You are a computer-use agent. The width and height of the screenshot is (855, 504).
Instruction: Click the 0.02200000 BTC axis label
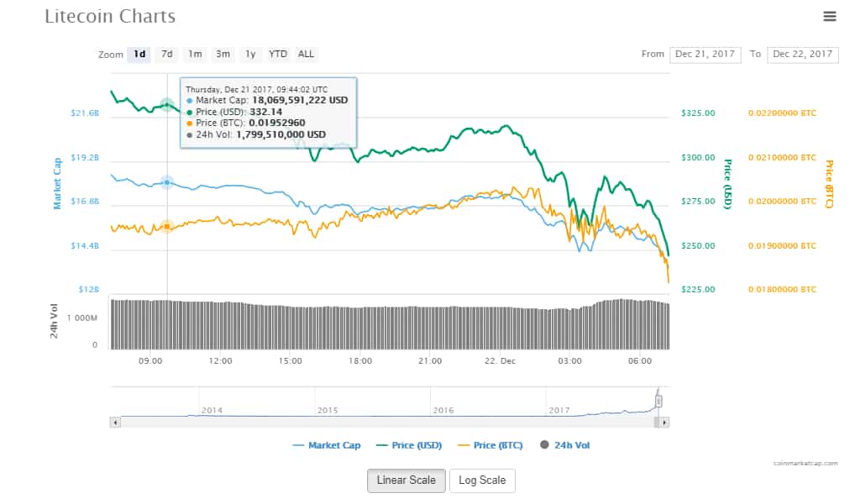(x=782, y=113)
